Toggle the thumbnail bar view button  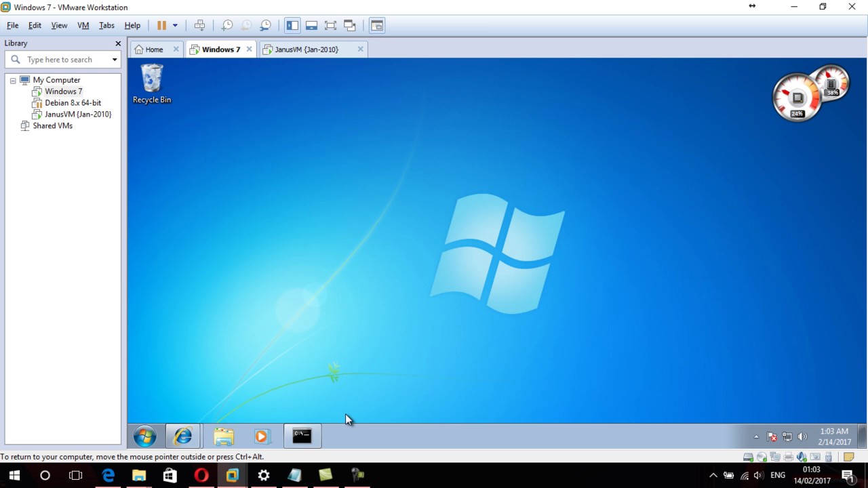click(x=311, y=25)
